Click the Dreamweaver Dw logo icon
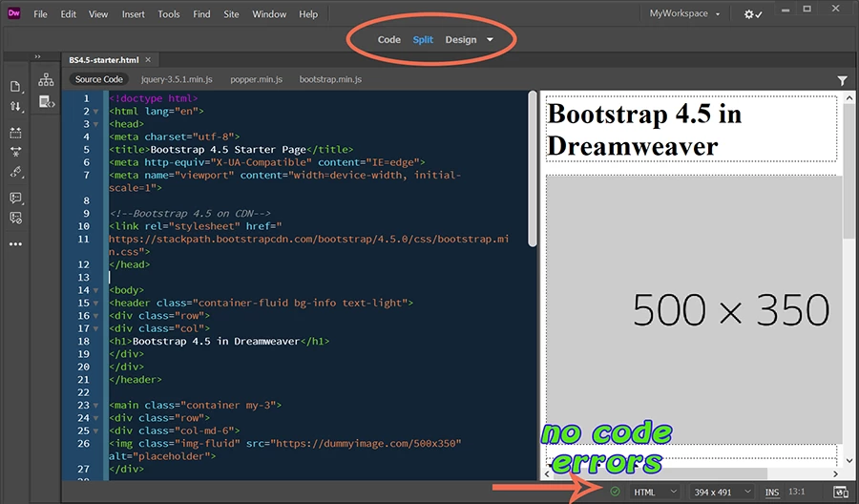859x504 pixels. click(13, 13)
